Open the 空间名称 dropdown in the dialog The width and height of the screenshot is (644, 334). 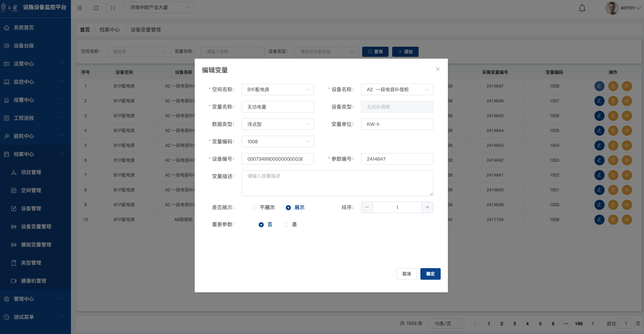click(x=277, y=89)
